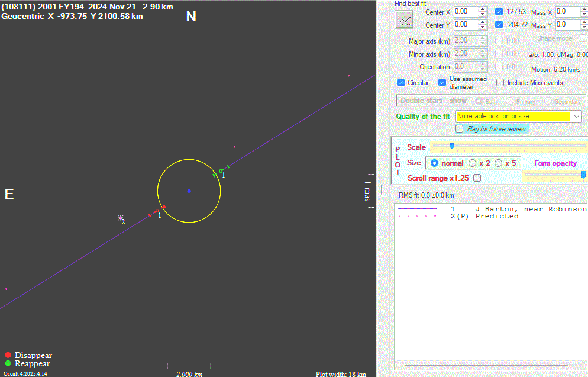
Task: Select the x 2 size radio button
Action: (473, 163)
